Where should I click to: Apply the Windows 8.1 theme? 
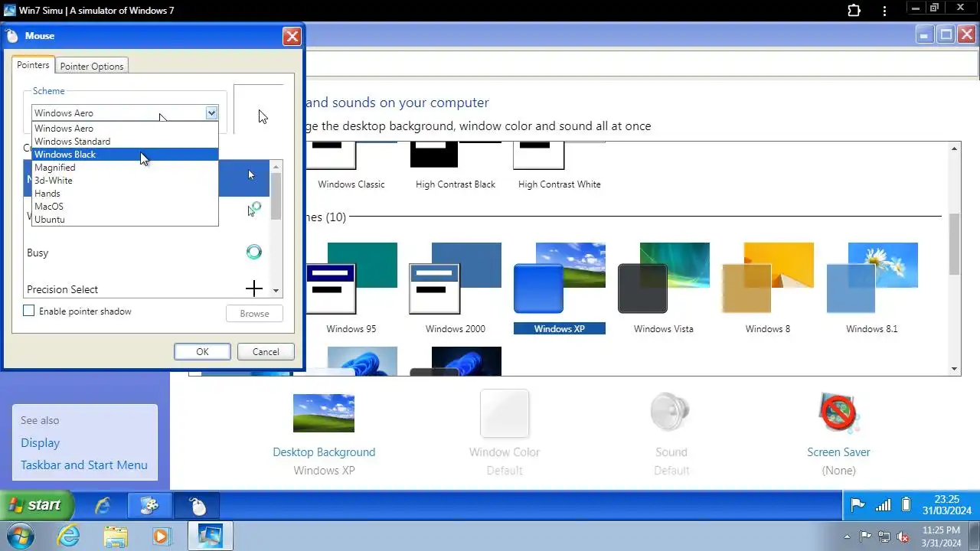(x=872, y=289)
